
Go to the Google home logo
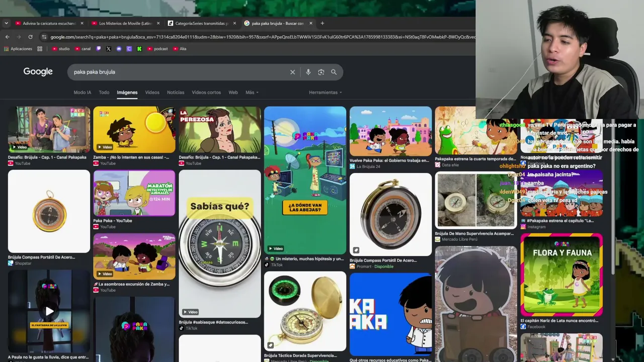(x=38, y=72)
